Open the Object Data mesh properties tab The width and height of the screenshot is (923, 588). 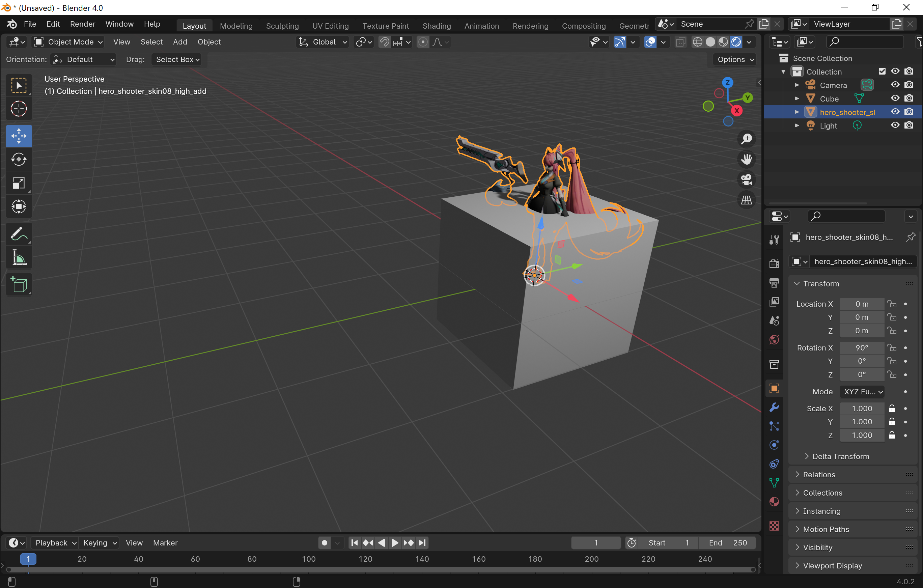pyautogui.click(x=774, y=483)
